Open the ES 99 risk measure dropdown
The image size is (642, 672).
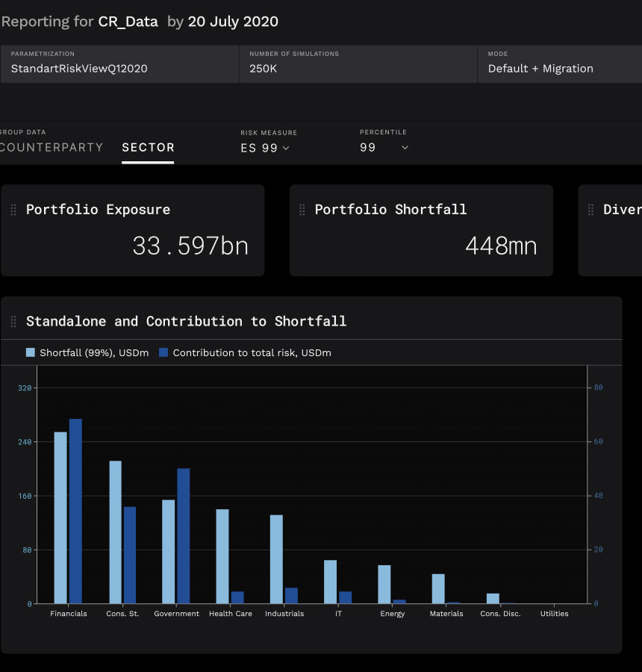tap(264, 148)
